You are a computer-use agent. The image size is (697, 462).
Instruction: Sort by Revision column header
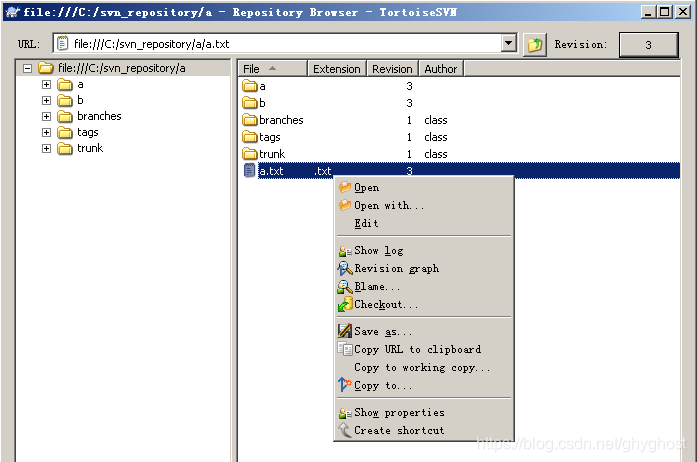pyautogui.click(x=393, y=69)
